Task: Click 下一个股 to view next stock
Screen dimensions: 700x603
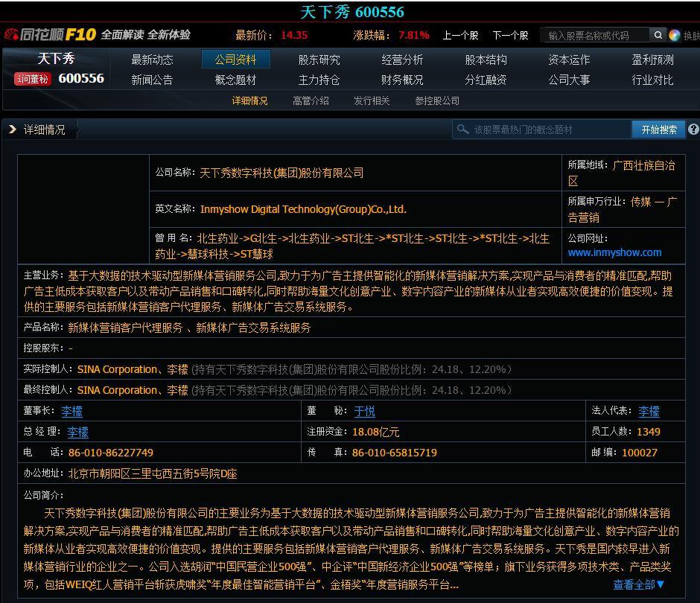Action: [510, 34]
